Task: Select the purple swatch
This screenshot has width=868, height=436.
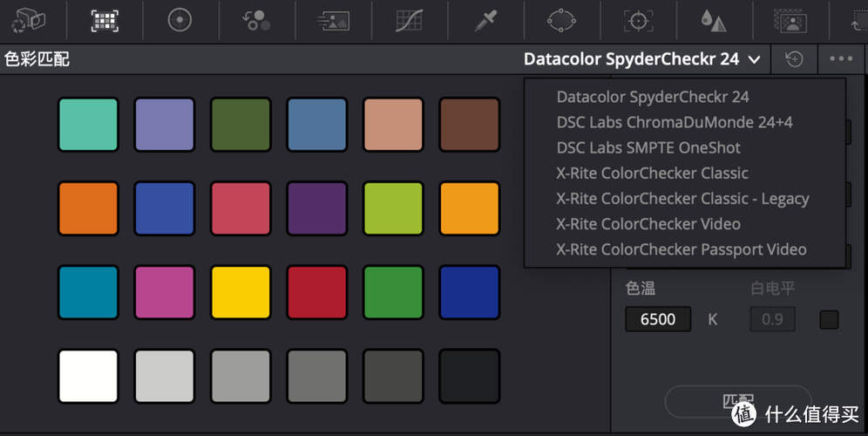Action: 316,208
